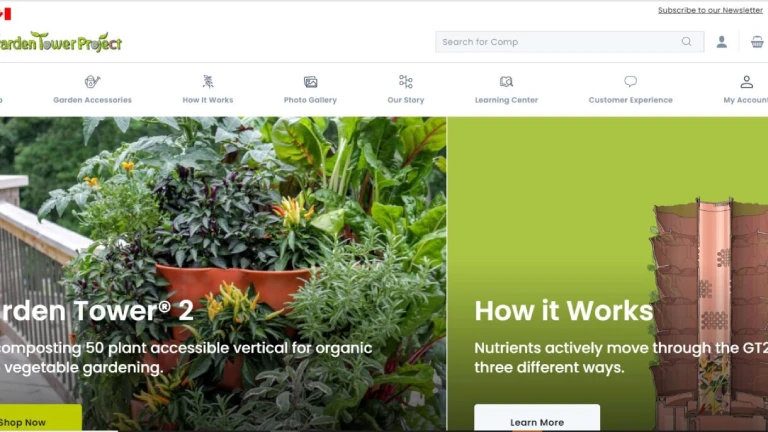768x432 pixels.
Task: Click the Garden Accessories watering can icon
Action: (x=92, y=81)
